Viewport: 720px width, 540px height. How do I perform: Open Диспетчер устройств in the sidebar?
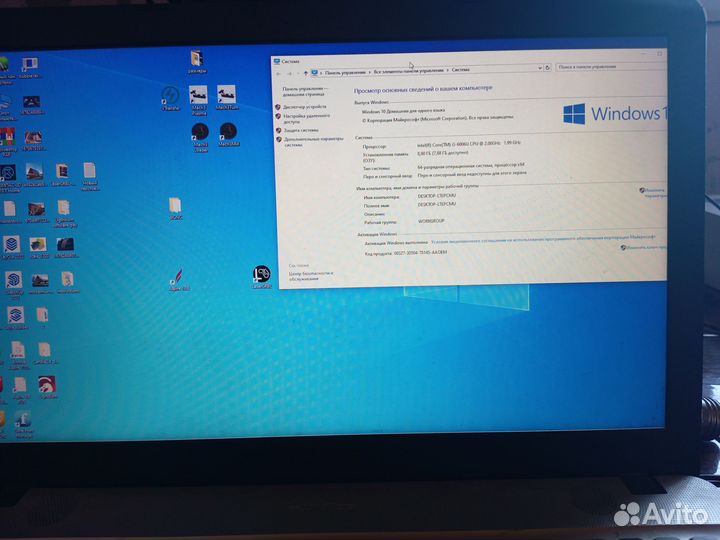304,107
